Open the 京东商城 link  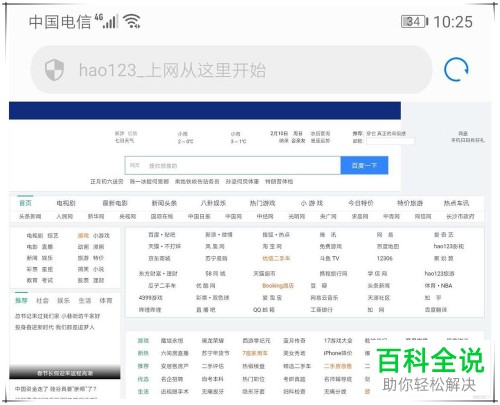point(159,258)
